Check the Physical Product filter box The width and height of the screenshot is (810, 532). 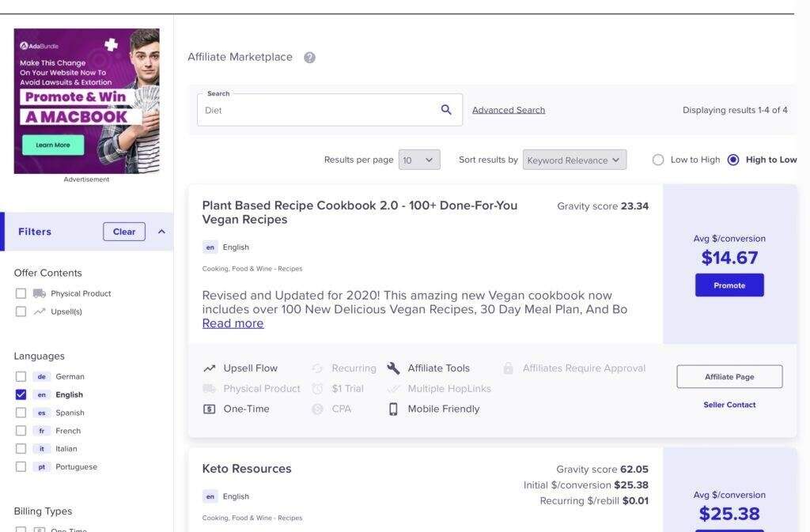click(x=21, y=293)
